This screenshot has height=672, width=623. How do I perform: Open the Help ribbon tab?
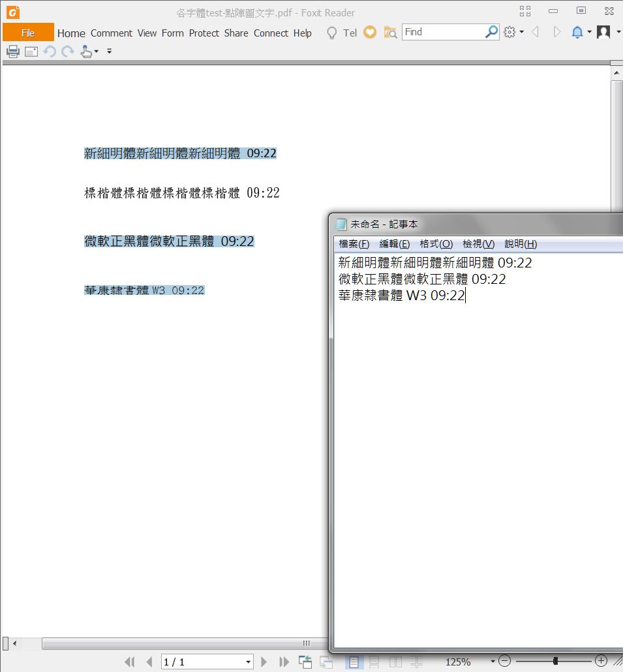coord(303,33)
